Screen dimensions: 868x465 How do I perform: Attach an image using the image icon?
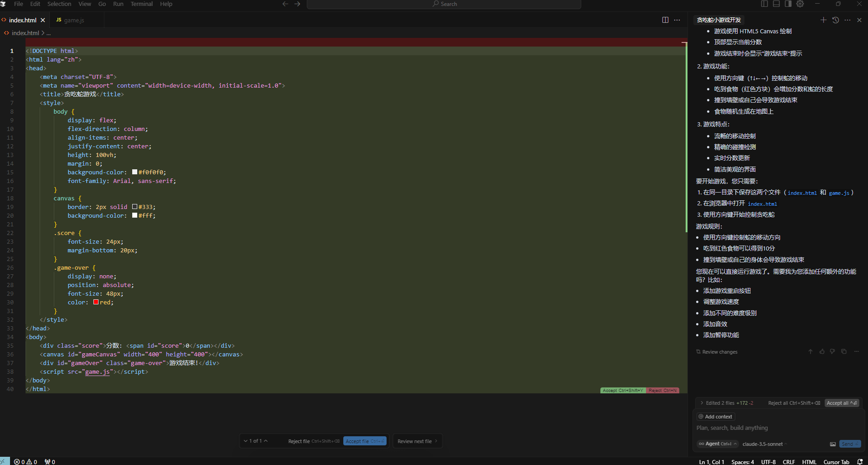pos(832,444)
